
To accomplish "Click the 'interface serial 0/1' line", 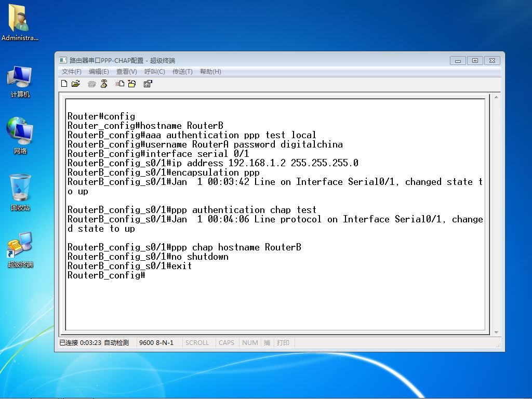I will point(158,154).
